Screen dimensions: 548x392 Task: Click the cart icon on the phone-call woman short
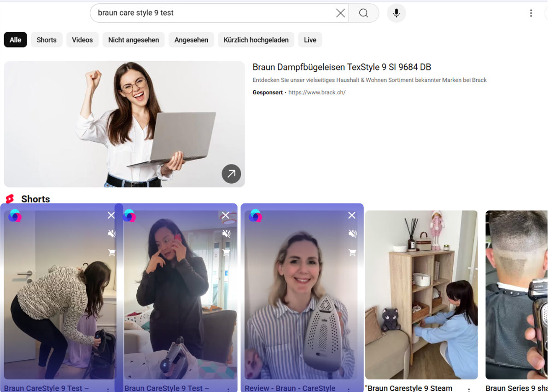pyautogui.click(x=226, y=252)
